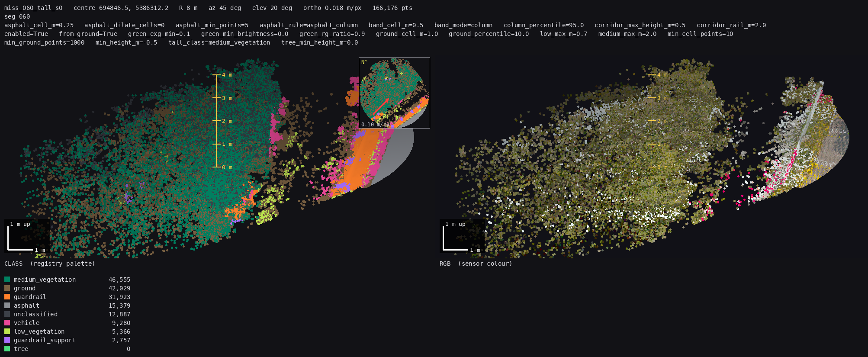Screen dimensions: 868x357
Task: Select the CLASS (registry palette) caption
Action: pyautogui.click(x=50, y=264)
